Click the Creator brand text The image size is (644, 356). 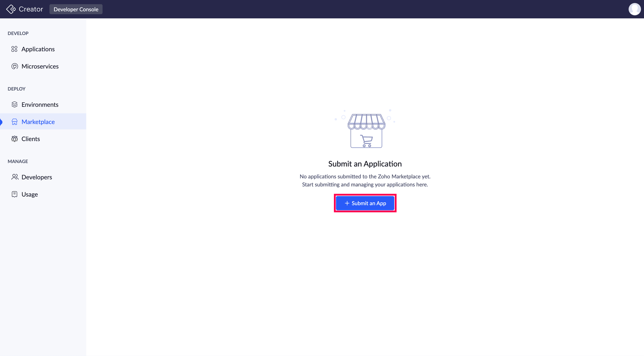coord(31,9)
